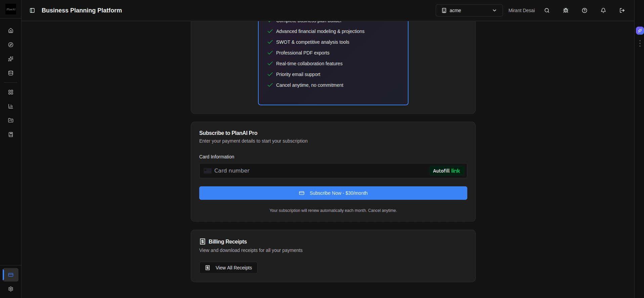This screenshot has height=298, width=644.
Task: Click 'SWOT & competitive analysis tools' text
Action: coord(313,42)
